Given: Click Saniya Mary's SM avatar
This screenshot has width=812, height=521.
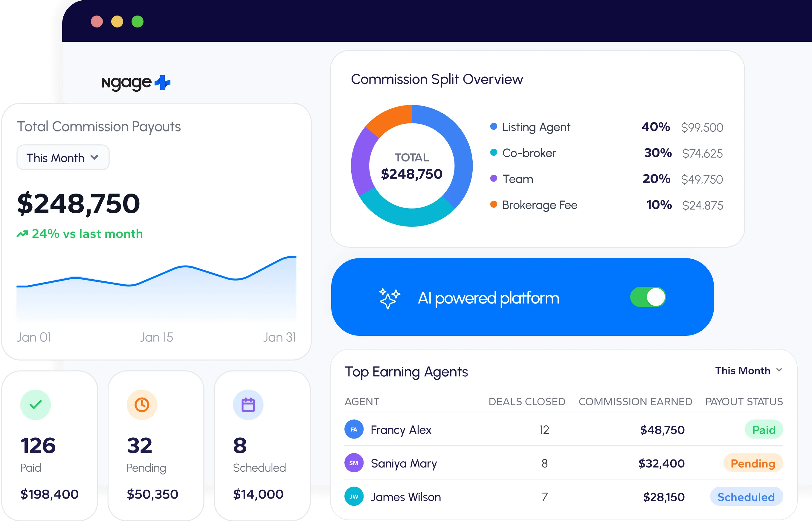Looking at the screenshot, I should tap(354, 463).
